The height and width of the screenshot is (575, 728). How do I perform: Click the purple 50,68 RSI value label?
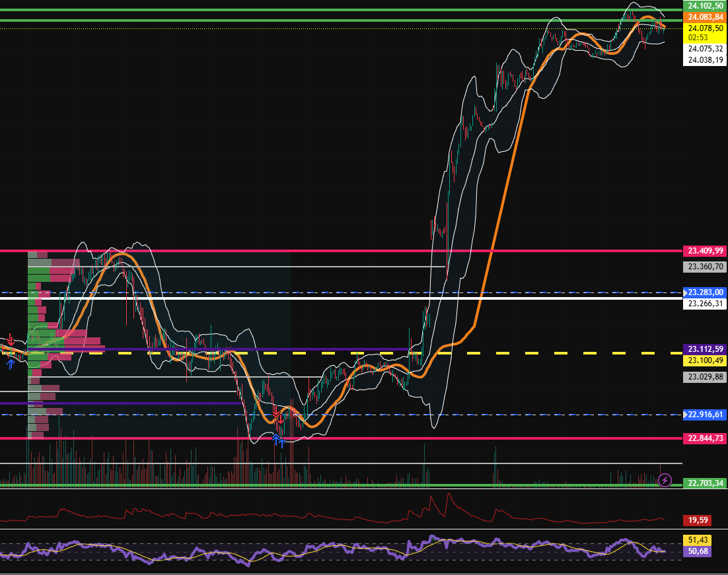(x=697, y=551)
